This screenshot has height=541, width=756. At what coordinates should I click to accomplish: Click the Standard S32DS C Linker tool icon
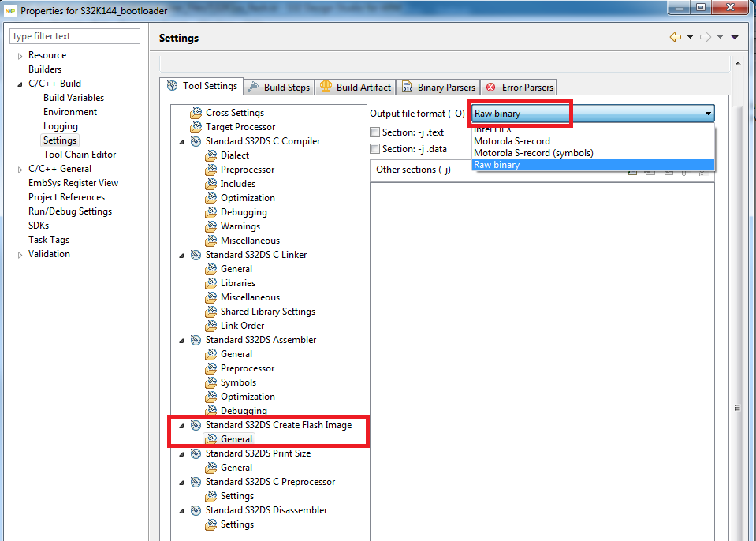click(196, 255)
